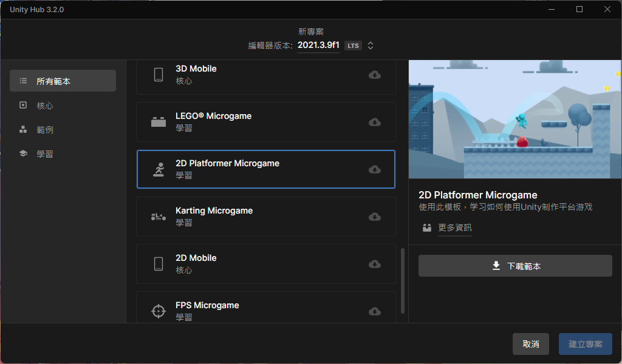Screen dimensions: 622x364
Task: Click the LEGO Microgame brick icon
Action: pos(159,122)
